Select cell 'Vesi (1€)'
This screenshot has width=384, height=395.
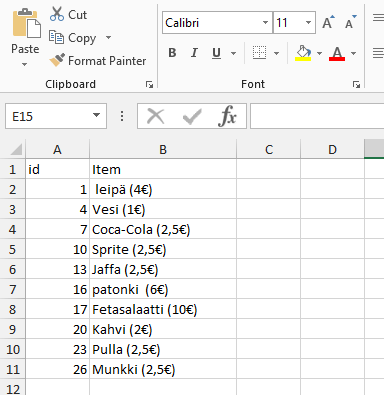pyautogui.click(x=163, y=209)
